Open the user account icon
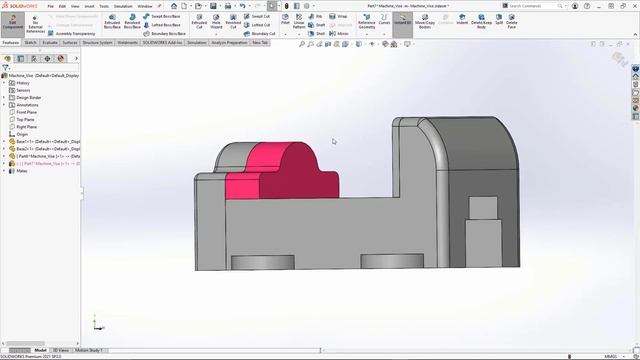 pyautogui.click(x=575, y=6)
